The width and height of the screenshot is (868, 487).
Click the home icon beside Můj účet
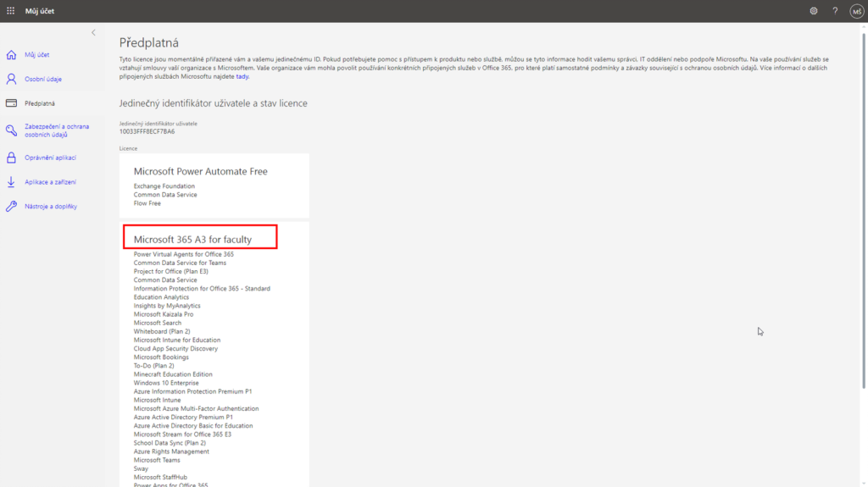(x=11, y=55)
